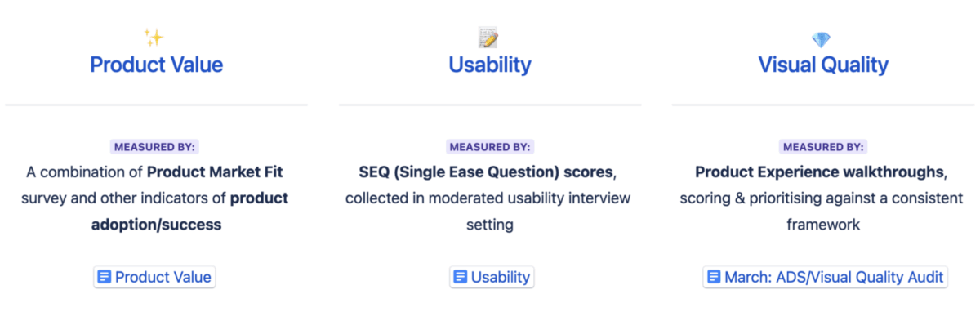The height and width of the screenshot is (312, 980).
Task: Select the Visual Quality heading
Action: point(823,65)
